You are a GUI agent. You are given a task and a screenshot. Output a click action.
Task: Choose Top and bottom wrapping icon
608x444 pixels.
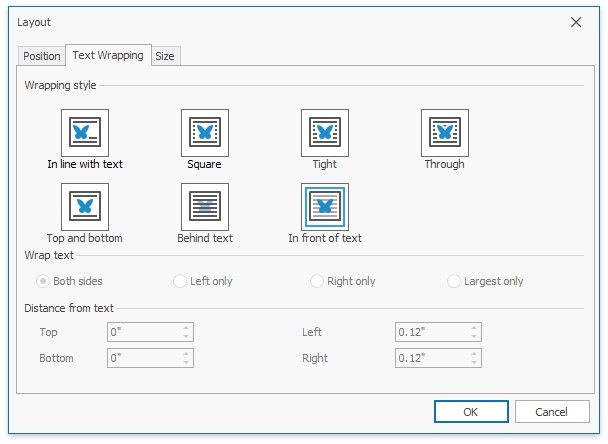85,207
